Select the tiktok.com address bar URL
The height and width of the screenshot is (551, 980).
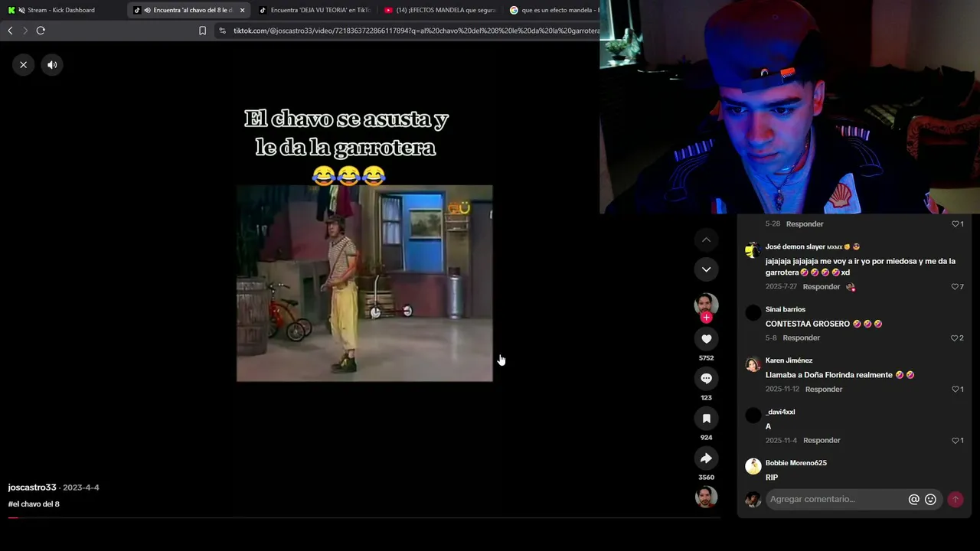tap(416, 31)
